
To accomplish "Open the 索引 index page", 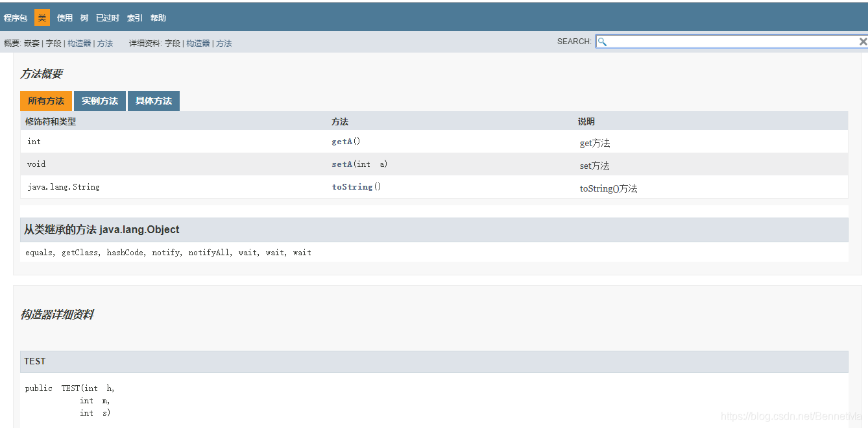I will (x=135, y=18).
